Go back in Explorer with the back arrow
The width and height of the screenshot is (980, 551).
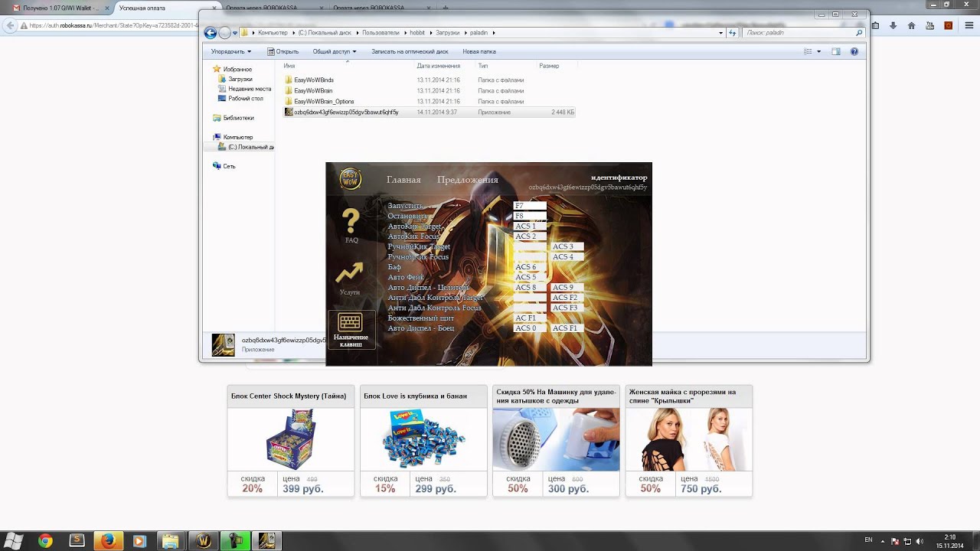[211, 33]
